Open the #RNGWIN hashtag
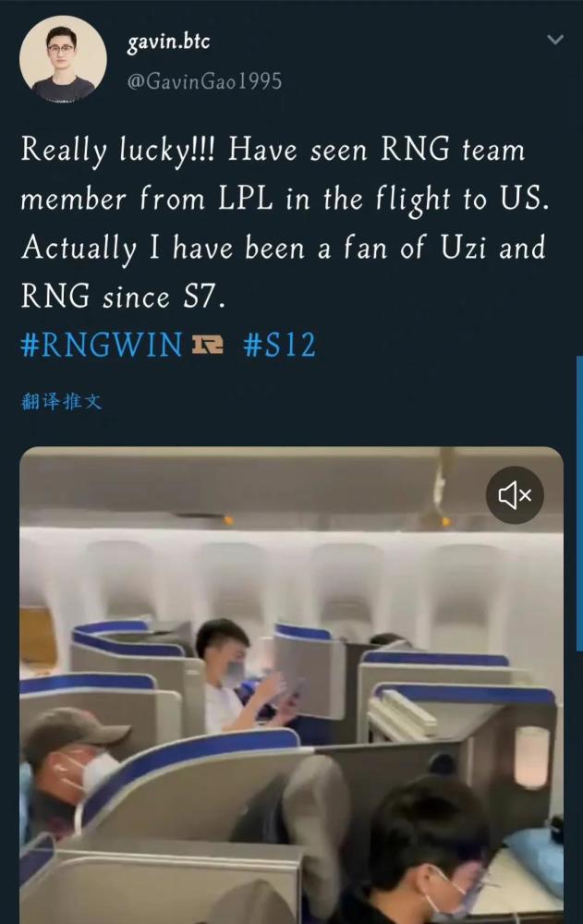Viewport: 583px width, 924px height. (102, 346)
